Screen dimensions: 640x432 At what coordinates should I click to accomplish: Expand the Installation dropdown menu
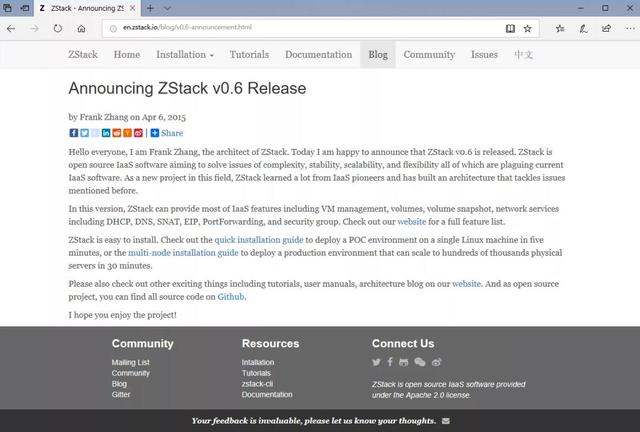click(x=185, y=55)
